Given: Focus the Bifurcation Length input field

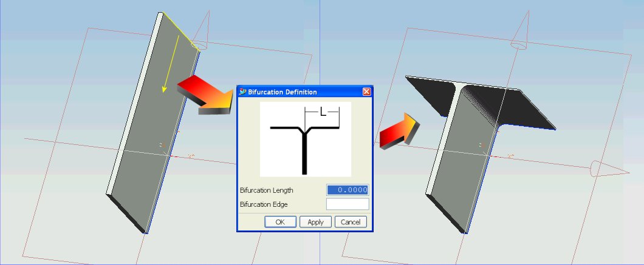Looking at the screenshot, I should [x=348, y=190].
